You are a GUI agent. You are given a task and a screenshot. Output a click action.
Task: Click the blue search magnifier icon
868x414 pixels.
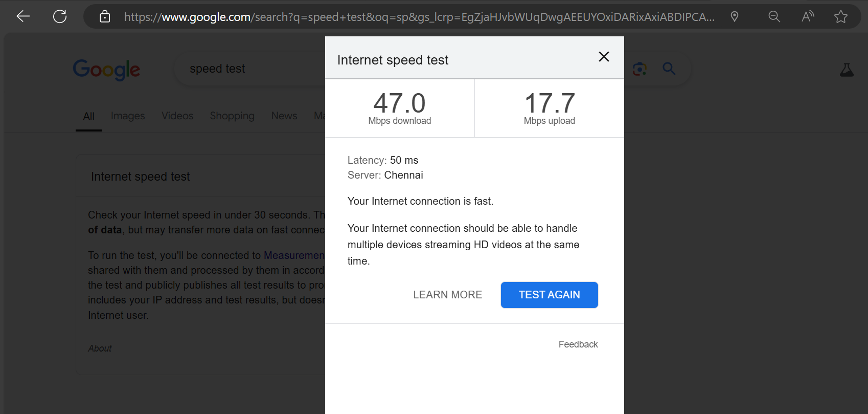pyautogui.click(x=669, y=69)
